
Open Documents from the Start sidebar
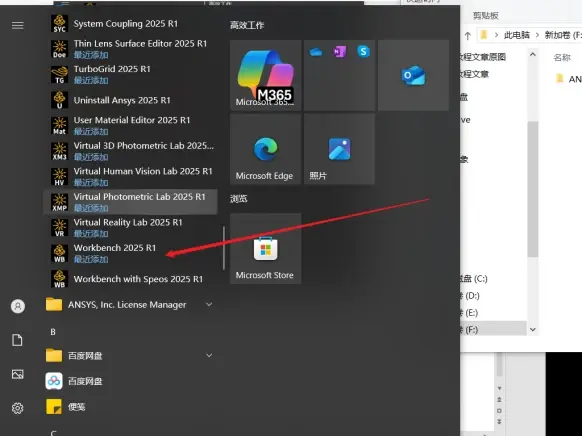tap(17, 340)
